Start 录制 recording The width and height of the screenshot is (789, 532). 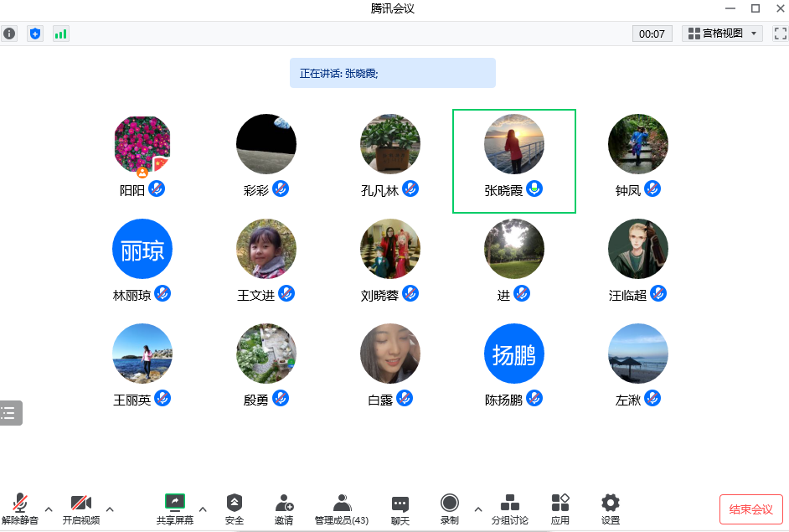449,509
